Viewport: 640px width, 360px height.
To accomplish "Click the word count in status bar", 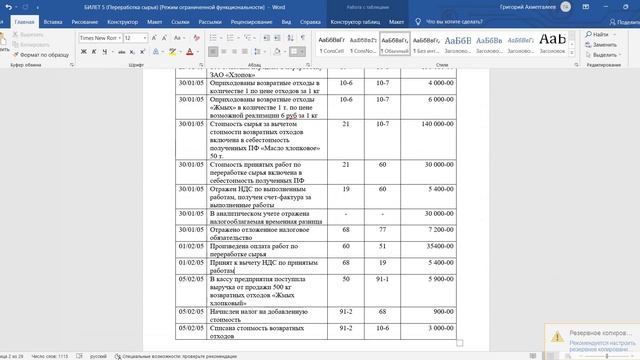I will pos(50,356).
